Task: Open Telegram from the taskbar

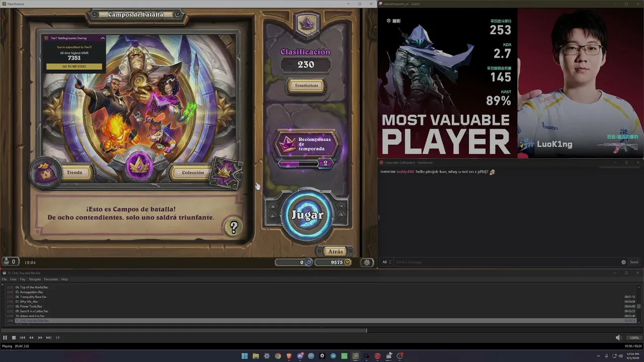Action: (333, 356)
